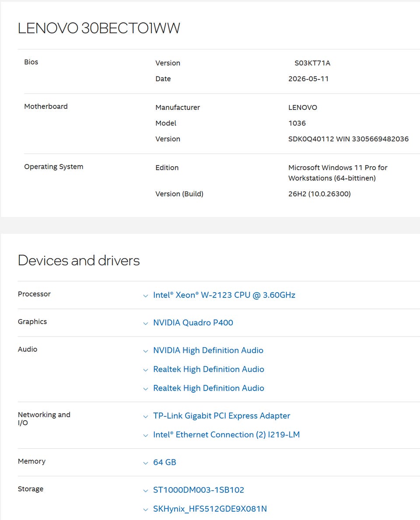Click the Graphics row label
The image size is (420, 520).
click(x=32, y=322)
